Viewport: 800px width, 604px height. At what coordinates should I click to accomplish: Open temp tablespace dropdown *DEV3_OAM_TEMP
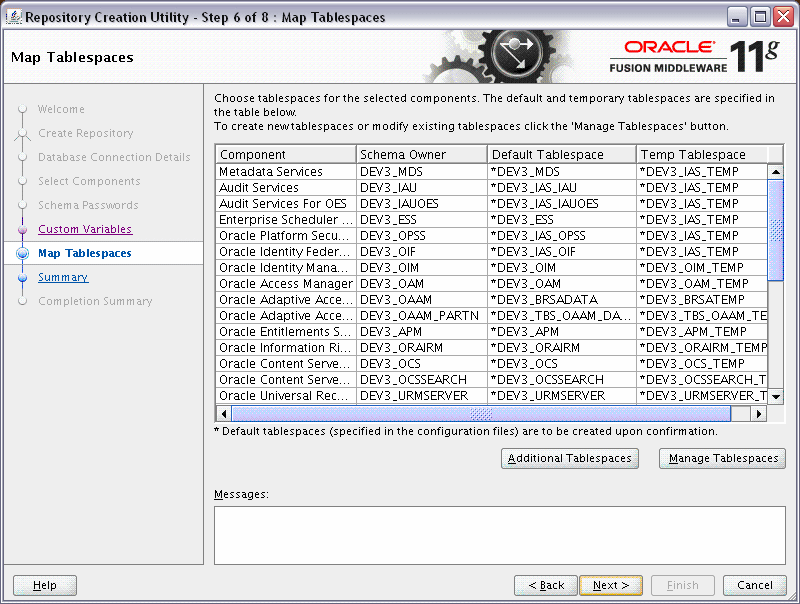click(x=702, y=284)
